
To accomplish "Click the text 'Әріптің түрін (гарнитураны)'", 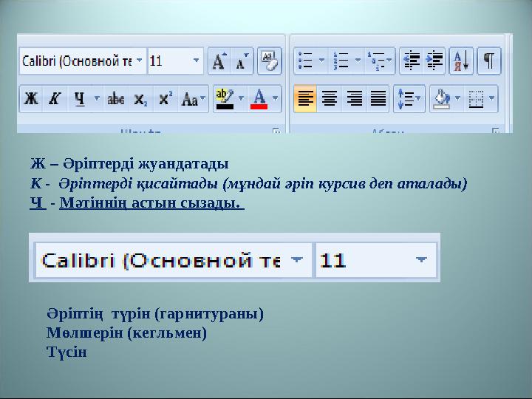I will coord(155,313).
